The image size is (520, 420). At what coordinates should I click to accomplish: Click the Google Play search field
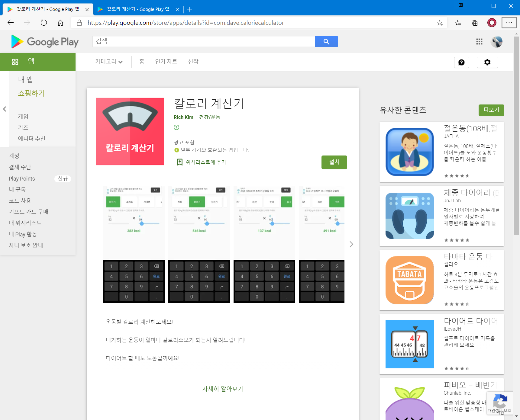[204, 42]
